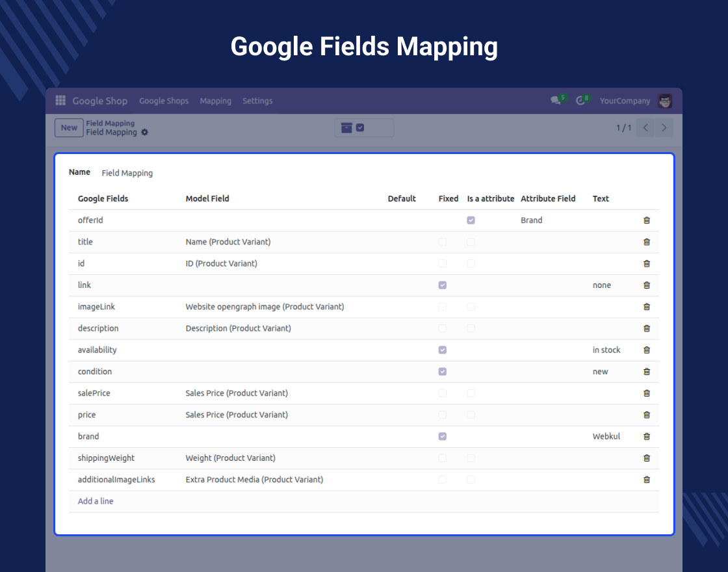Sort by Google Fields column header
This screenshot has height=572, width=728.
(x=103, y=199)
